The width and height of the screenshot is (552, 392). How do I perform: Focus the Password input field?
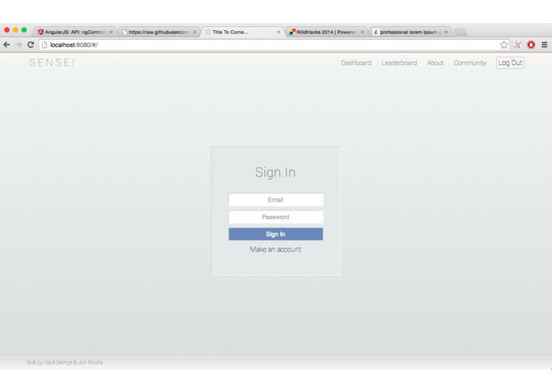pyautogui.click(x=276, y=217)
